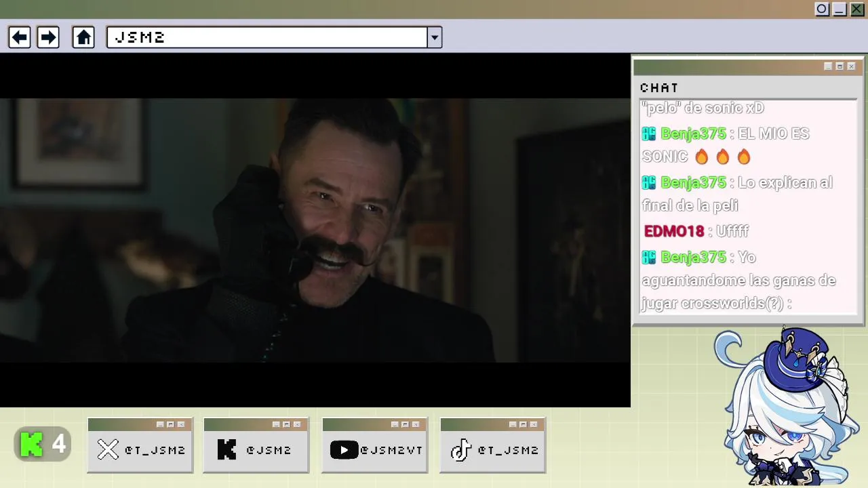868x488 pixels.
Task: Click the three fire emojis in chat
Action: (722, 157)
